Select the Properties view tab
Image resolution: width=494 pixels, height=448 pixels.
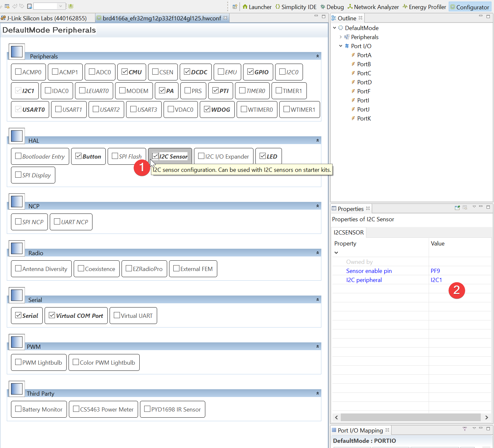(350, 209)
